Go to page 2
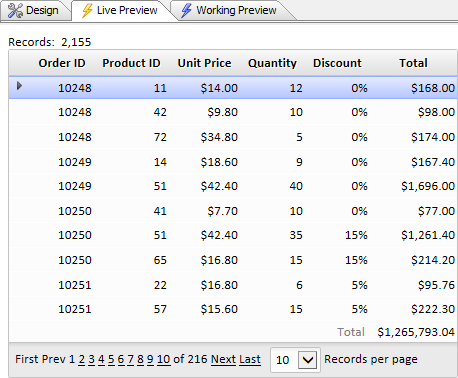 pyautogui.click(x=82, y=359)
